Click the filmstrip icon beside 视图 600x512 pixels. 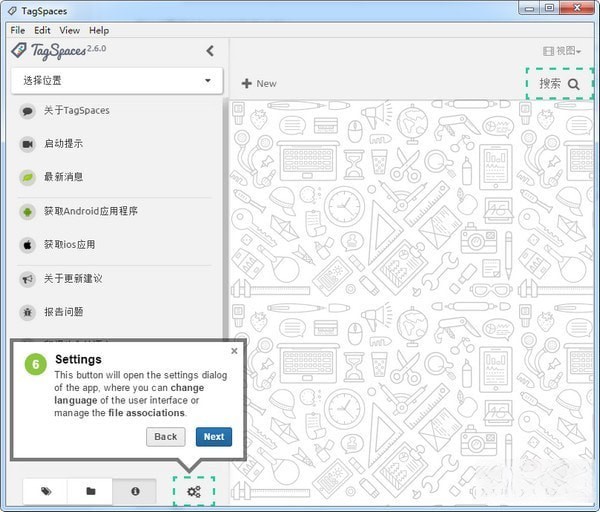[x=548, y=51]
